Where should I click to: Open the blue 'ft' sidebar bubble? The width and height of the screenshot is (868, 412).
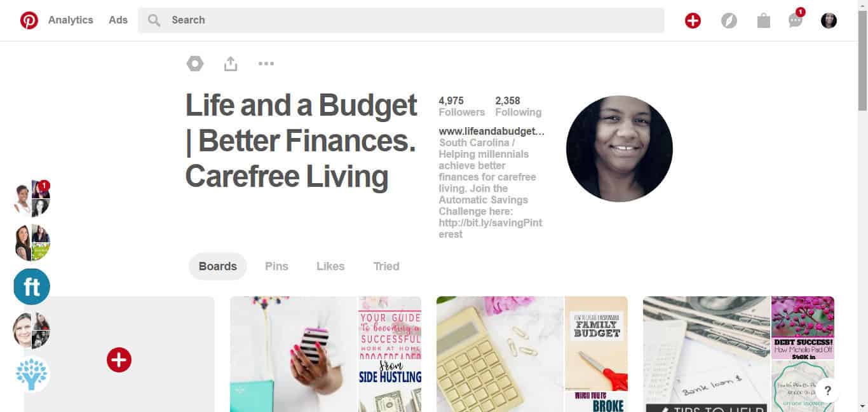(32, 287)
